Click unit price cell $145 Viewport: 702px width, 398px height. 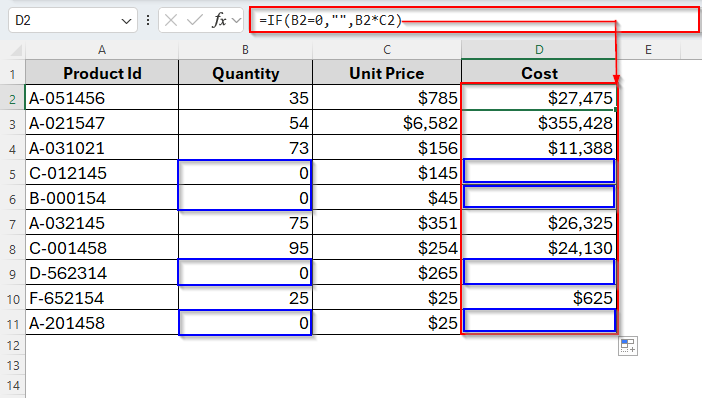click(387, 173)
